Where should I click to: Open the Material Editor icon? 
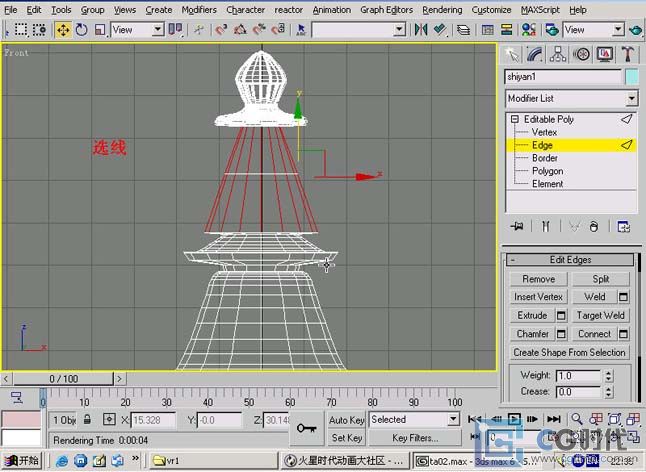(529, 30)
